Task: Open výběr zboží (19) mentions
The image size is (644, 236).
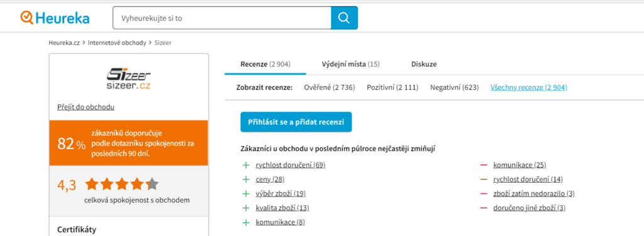Action: coord(280,194)
